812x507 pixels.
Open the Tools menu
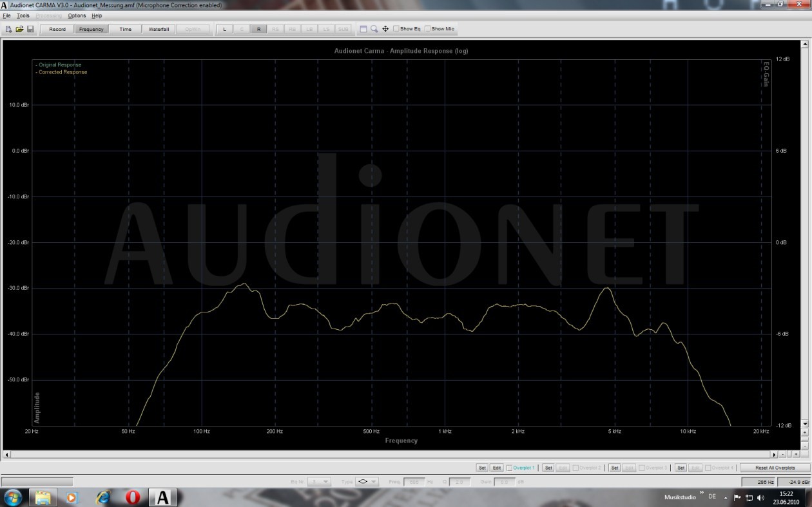tap(23, 15)
